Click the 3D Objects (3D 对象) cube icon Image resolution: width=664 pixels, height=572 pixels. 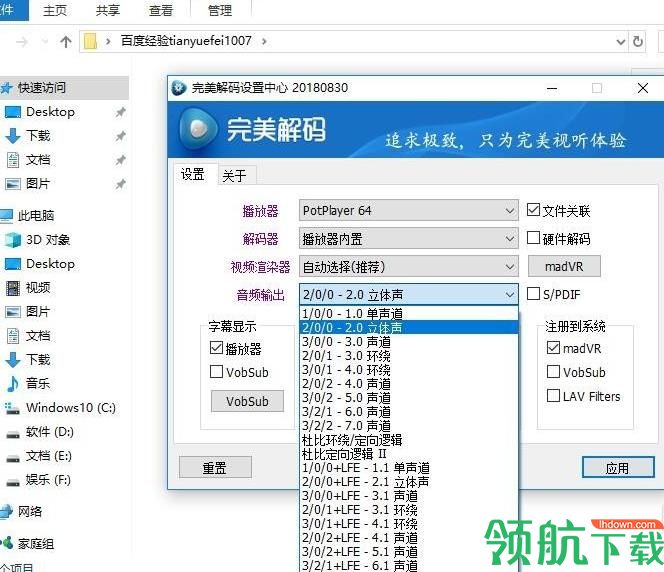pos(12,240)
